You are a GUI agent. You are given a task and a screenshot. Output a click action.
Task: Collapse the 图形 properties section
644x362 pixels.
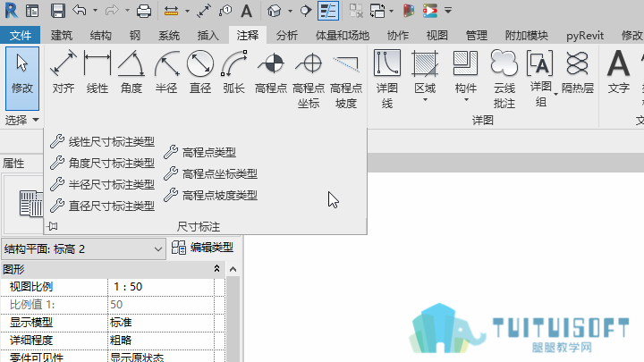[x=216, y=269]
